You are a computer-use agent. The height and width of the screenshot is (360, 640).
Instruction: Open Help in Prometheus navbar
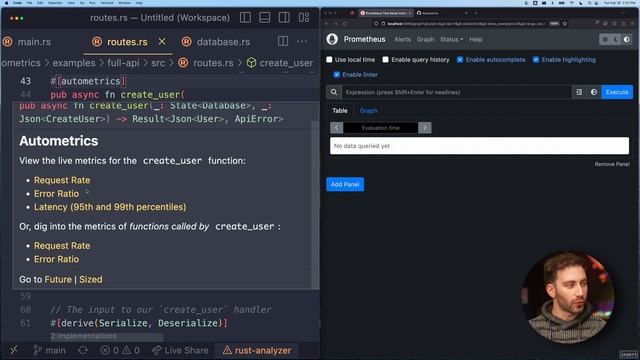point(476,40)
